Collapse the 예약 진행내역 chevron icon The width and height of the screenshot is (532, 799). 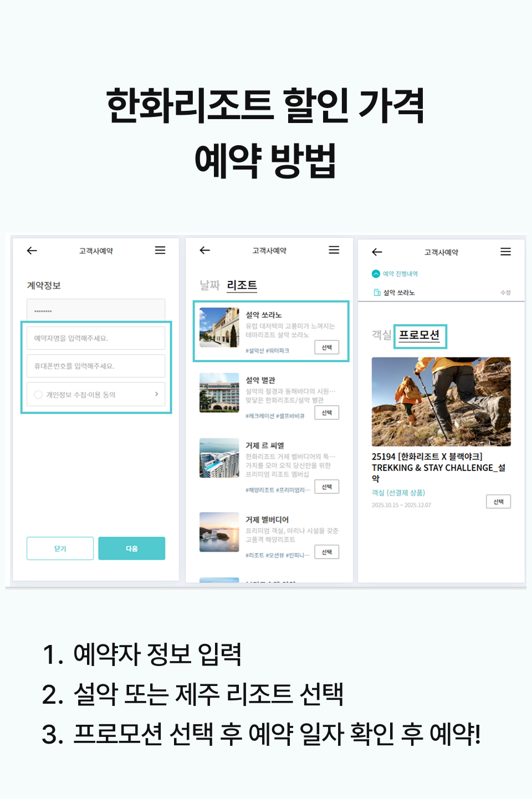tap(376, 274)
